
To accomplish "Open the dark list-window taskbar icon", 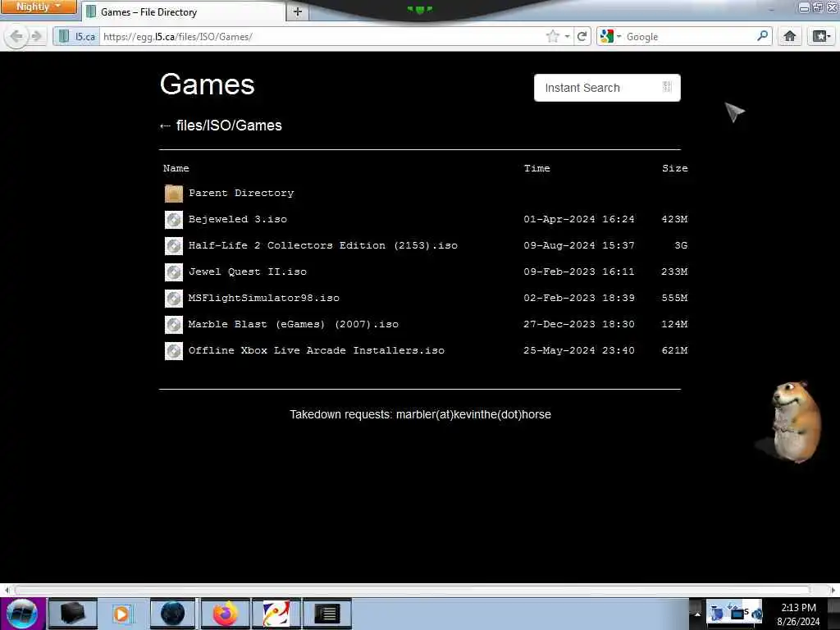I will tap(326, 614).
